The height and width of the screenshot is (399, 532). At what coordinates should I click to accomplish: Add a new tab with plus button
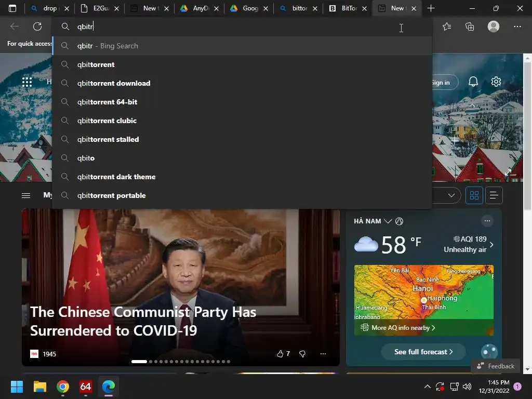pyautogui.click(x=431, y=8)
